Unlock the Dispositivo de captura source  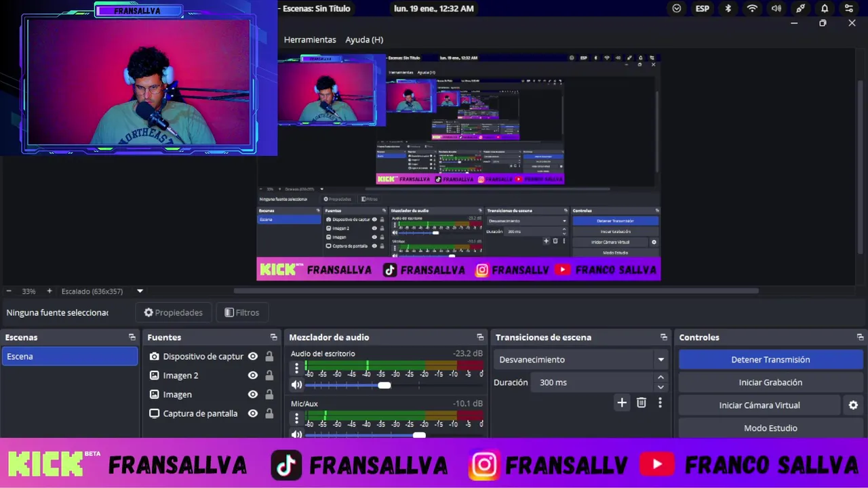coord(269,357)
